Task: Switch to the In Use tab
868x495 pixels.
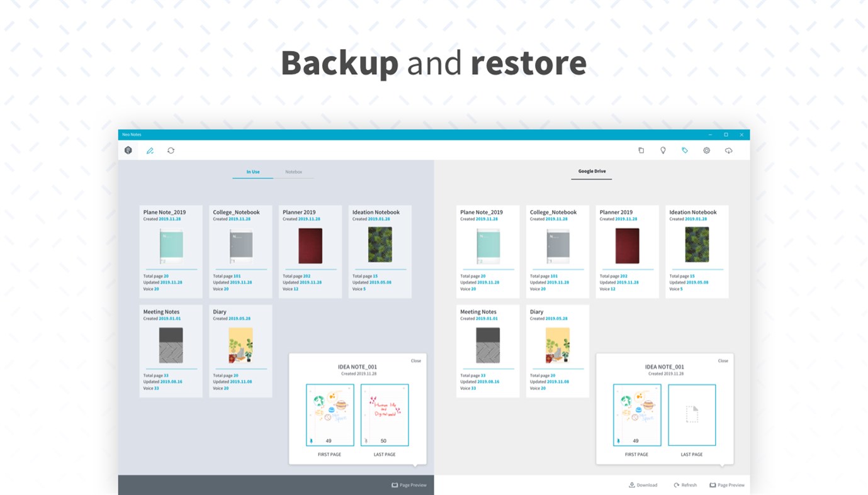Action: [252, 171]
